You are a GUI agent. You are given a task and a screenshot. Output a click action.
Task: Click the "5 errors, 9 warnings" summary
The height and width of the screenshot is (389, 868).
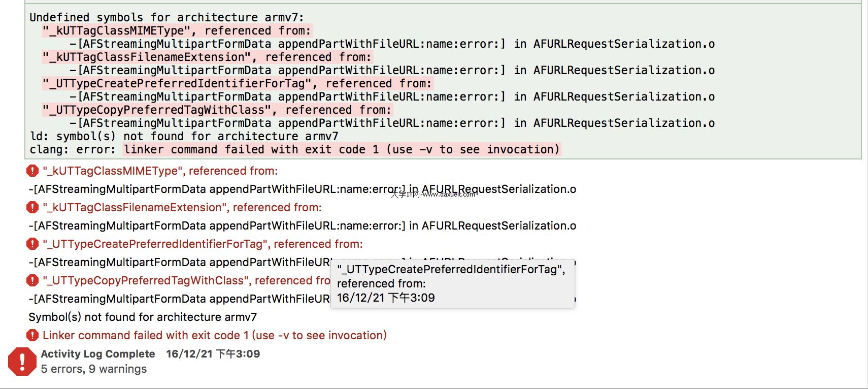[93, 369]
